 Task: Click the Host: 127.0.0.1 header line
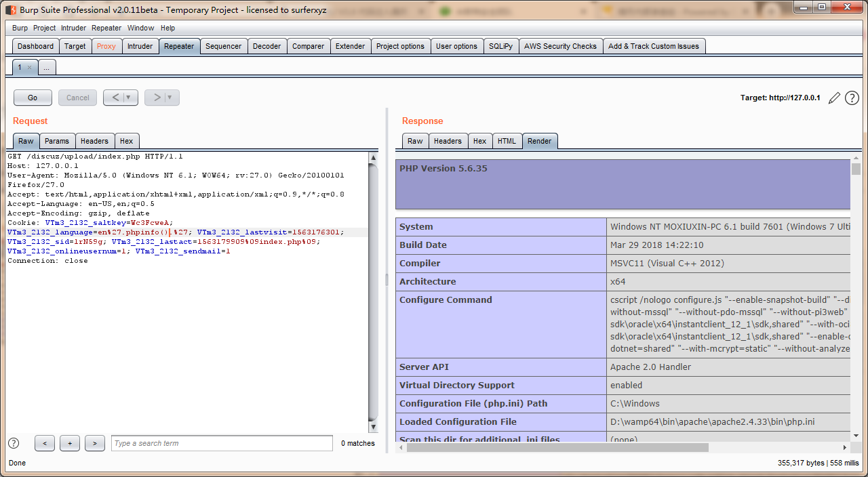tap(43, 165)
